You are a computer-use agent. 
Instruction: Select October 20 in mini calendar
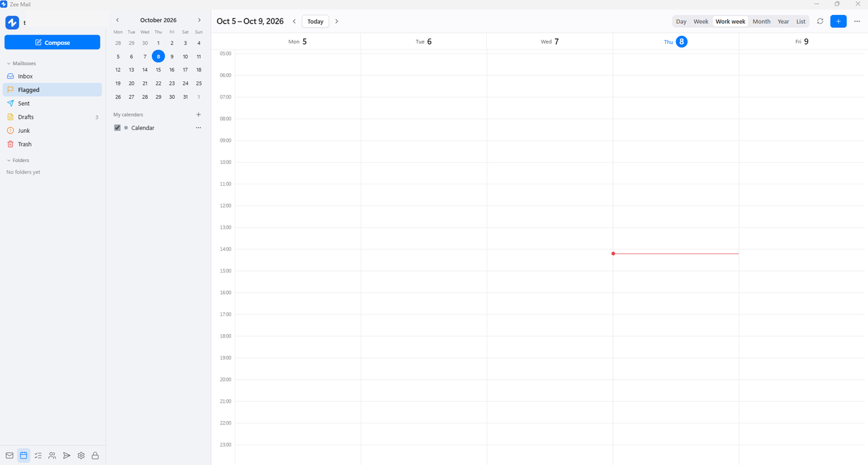[x=132, y=83]
